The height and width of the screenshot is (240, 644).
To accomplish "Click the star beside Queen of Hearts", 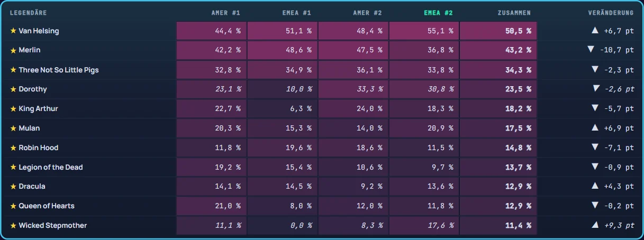I will point(13,206).
